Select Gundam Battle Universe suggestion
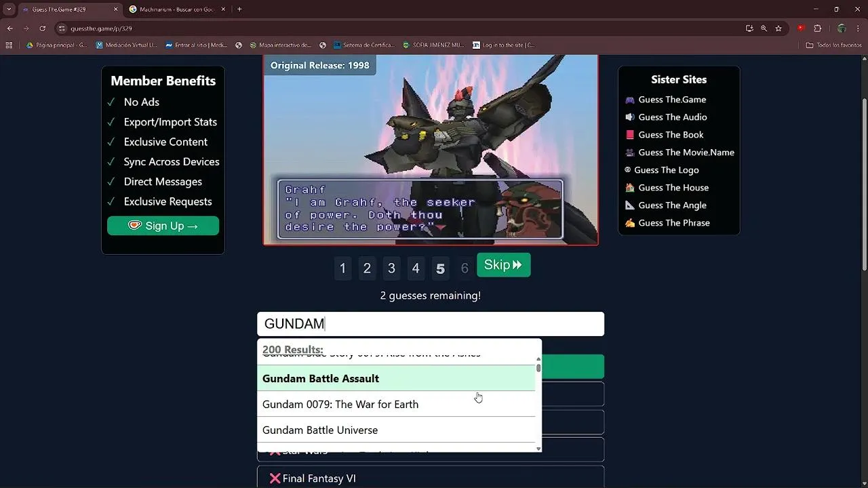This screenshot has height=488, width=868. [396, 430]
